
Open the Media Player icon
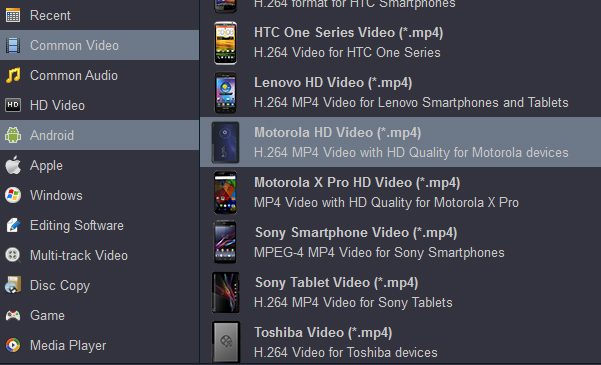[13, 345]
